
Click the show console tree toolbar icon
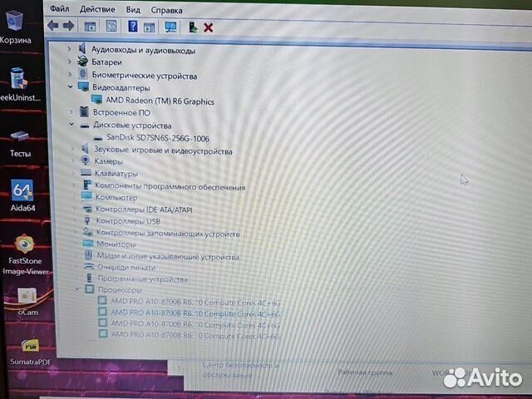tap(90, 27)
